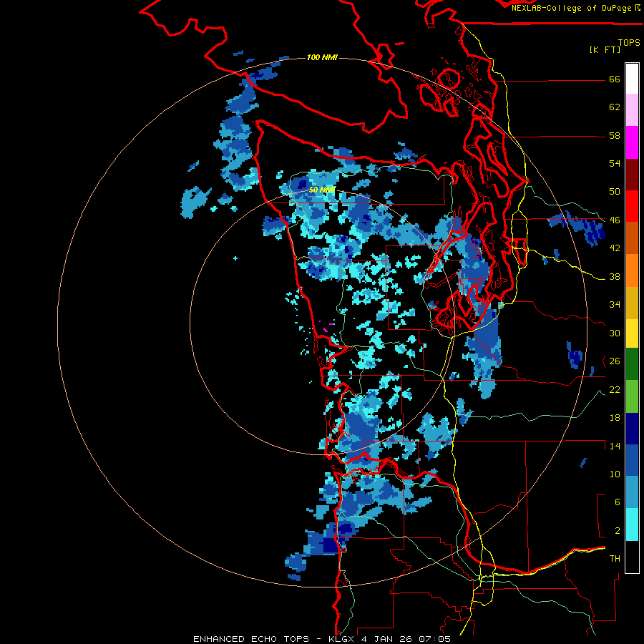Click the 42 legend value label
This screenshot has height=644, width=644.
[x=615, y=248]
